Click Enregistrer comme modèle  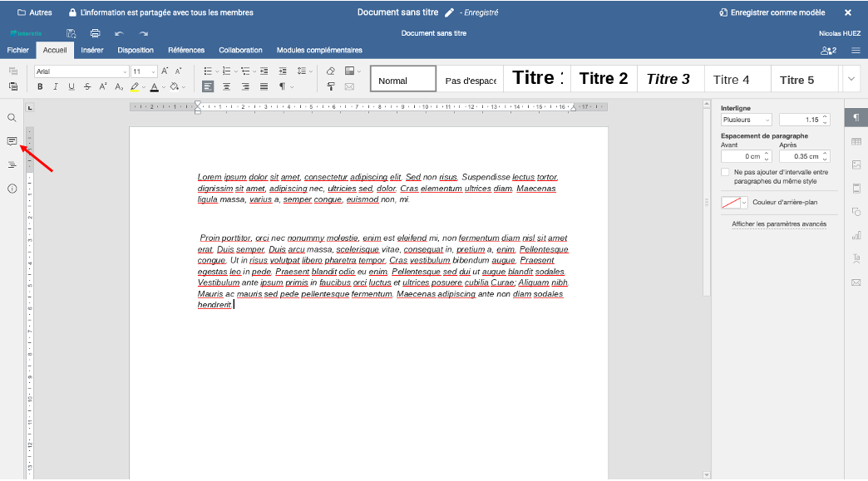point(772,12)
